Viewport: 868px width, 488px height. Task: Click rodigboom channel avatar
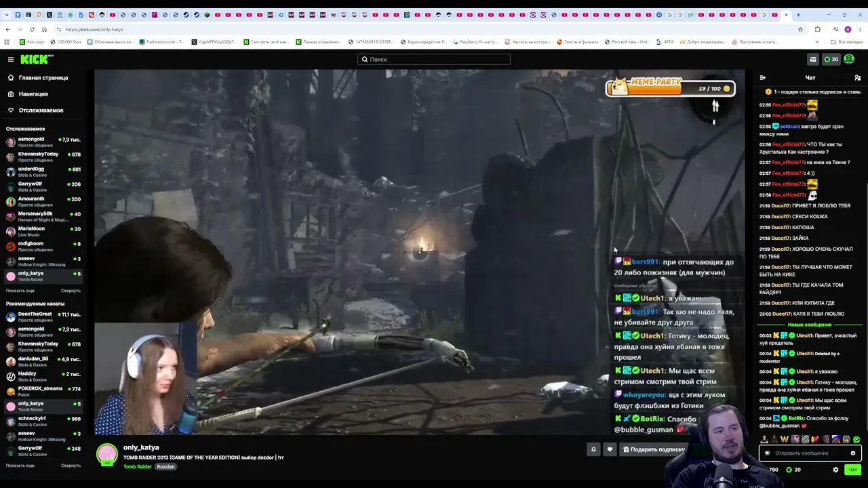[11, 247]
